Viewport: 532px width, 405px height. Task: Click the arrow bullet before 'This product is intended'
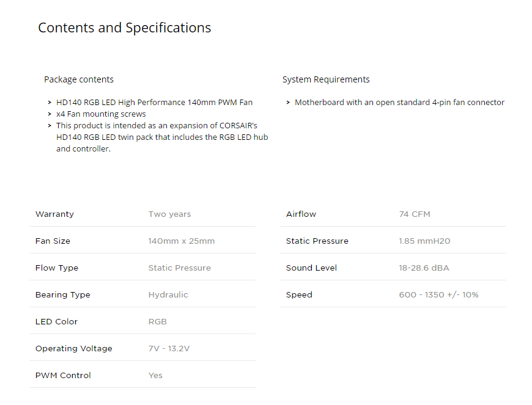[50, 125]
